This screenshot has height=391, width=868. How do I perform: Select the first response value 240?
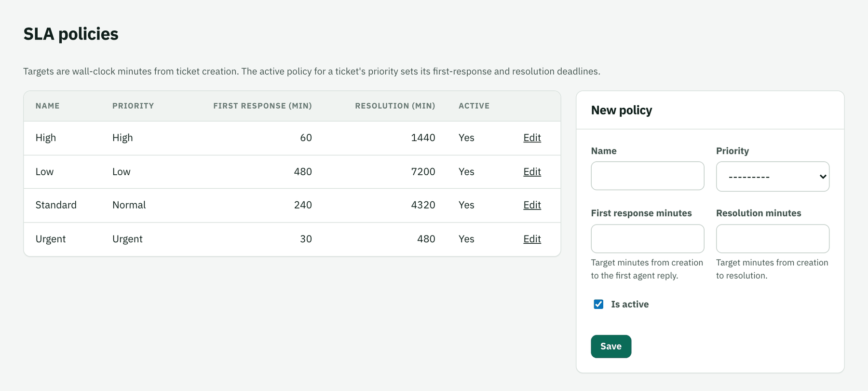[303, 205]
